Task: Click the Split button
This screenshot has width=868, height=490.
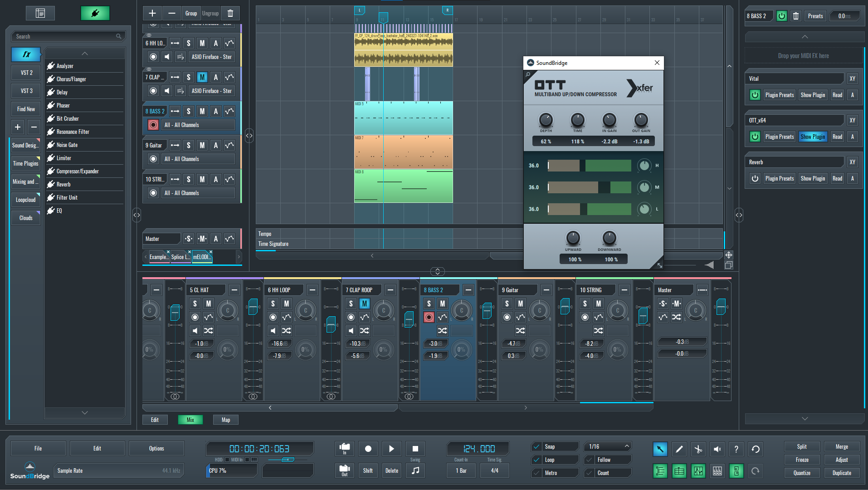Action: pyautogui.click(x=802, y=446)
